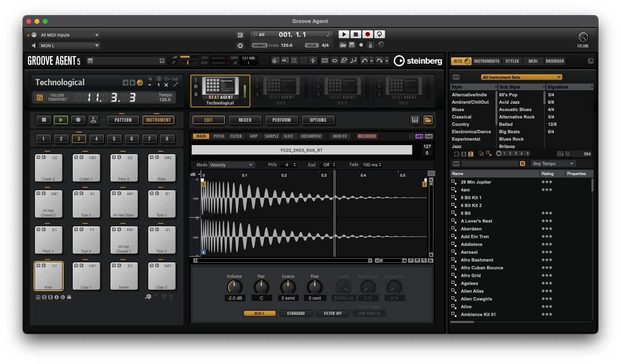Click the Volume knob
Image resolution: width=621 pixels, height=364 pixels.
[235, 287]
